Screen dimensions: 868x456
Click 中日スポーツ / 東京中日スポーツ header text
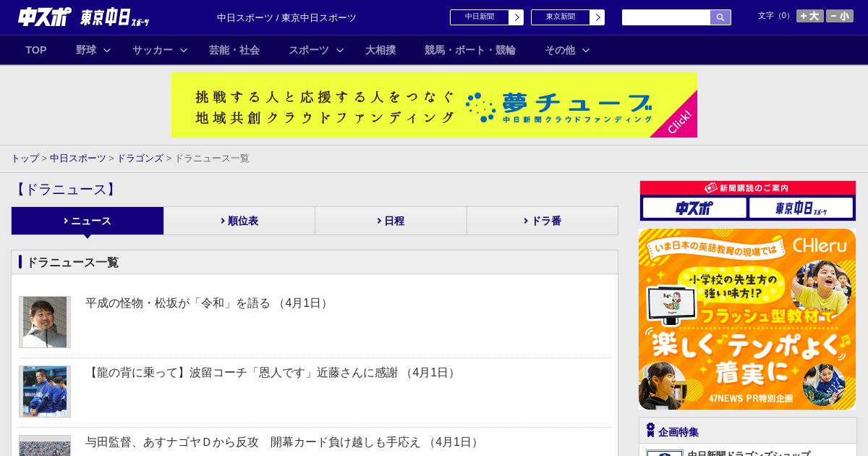pos(286,17)
